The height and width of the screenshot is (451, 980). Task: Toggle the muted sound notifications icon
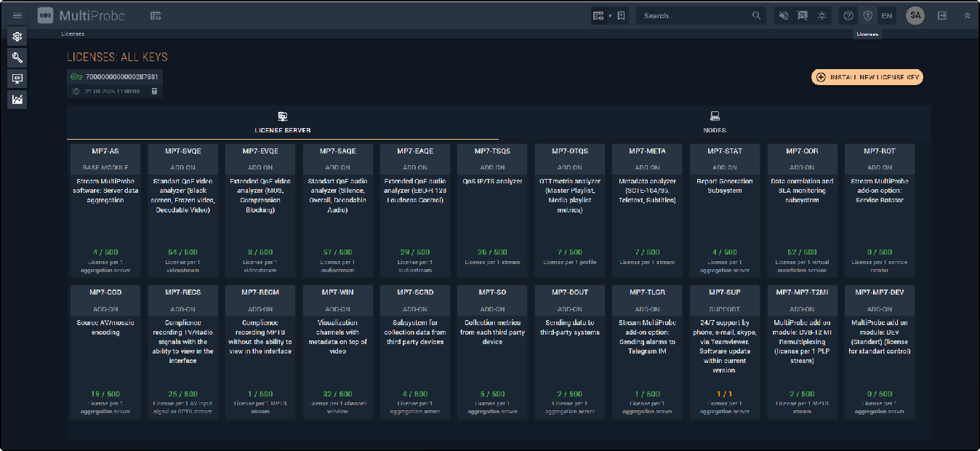click(784, 15)
